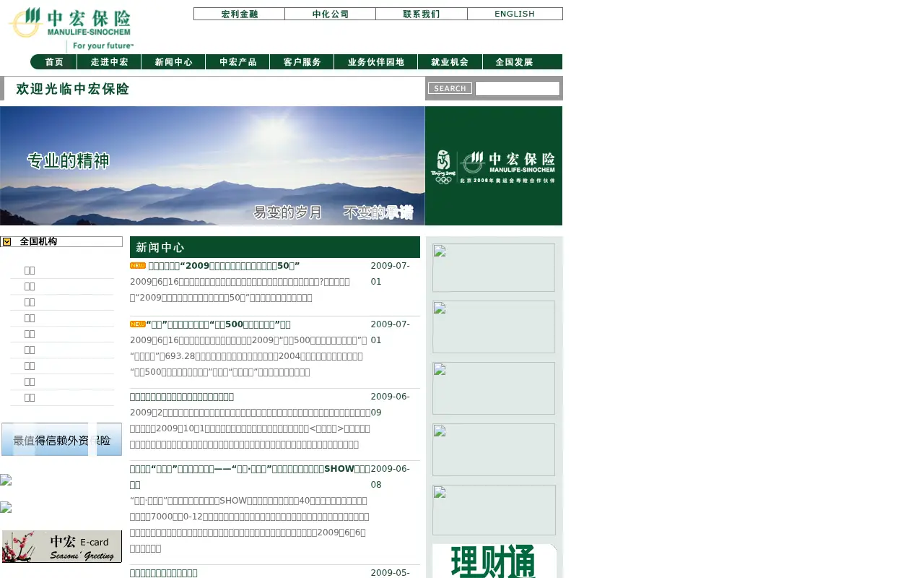Open the news headline mentioning "500"
This screenshot has height=578, width=924.
point(219,324)
